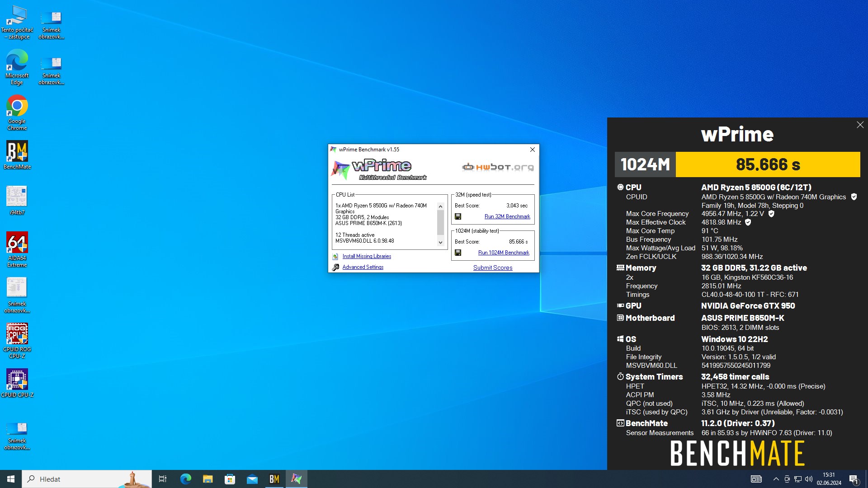The height and width of the screenshot is (488, 868).
Task: Click the NVIDIA GeForce GTX 950 text
Action: pyautogui.click(x=748, y=306)
